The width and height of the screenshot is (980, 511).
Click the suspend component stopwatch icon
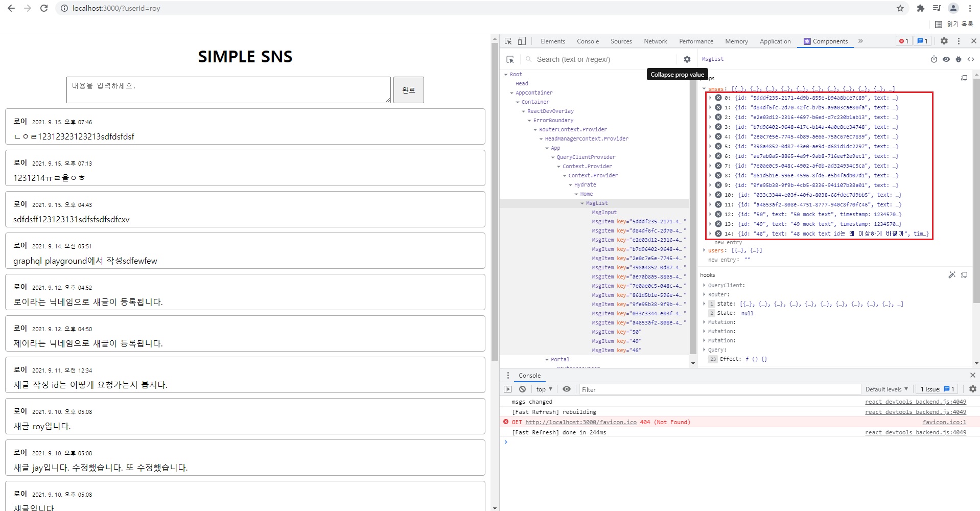(934, 59)
